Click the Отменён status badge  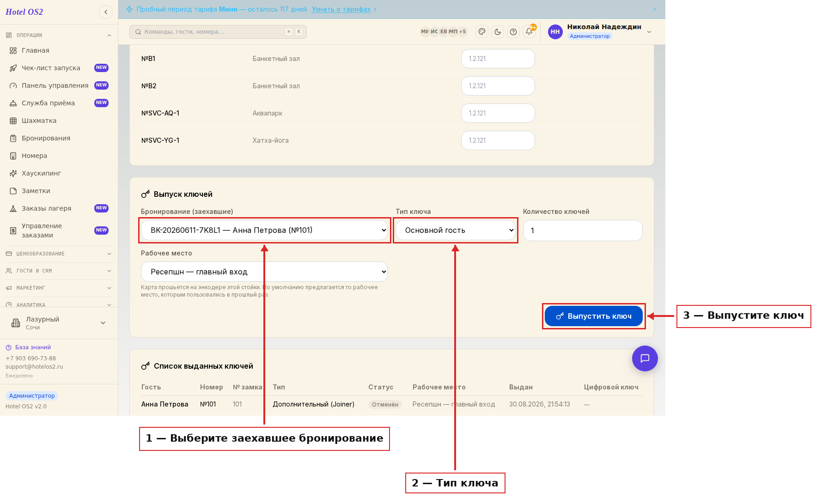(385, 404)
